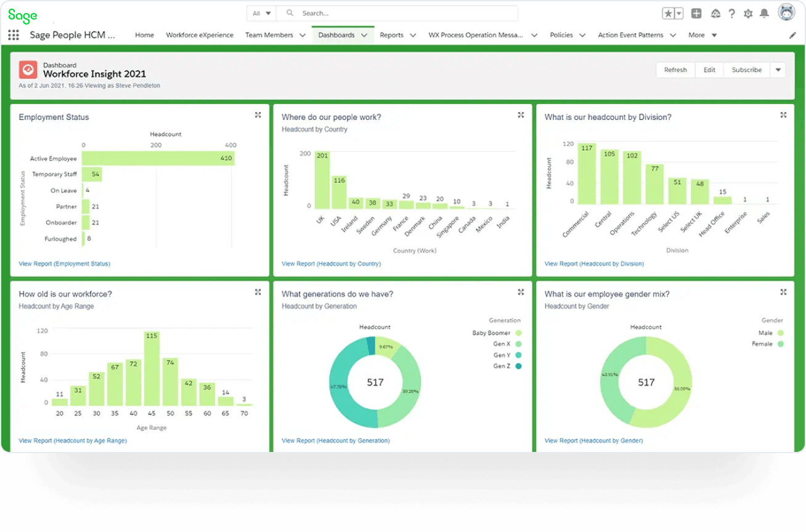806x532 pixels.
Task: Expand the headcount by gender widget fullscreen
Action: coord(783,292)
